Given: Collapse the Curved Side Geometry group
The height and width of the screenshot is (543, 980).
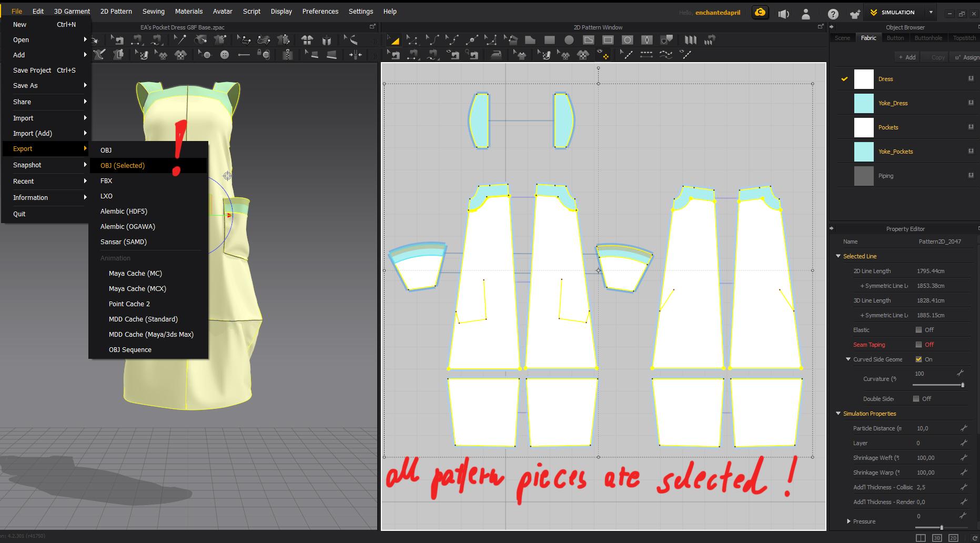Looking at the screenshot, I should (848, 359).
